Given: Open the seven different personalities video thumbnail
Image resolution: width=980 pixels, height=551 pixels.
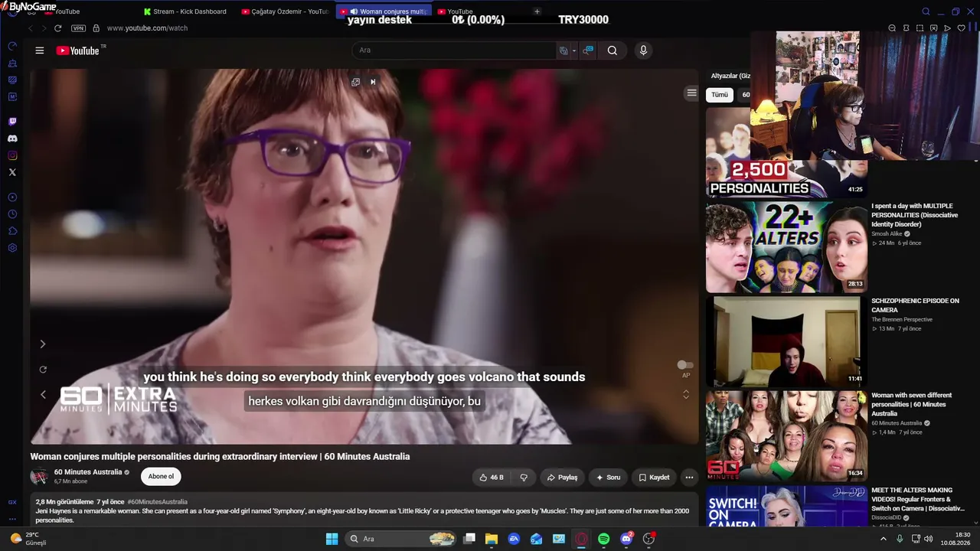Looking at the screenshot, I should (786, 436).
